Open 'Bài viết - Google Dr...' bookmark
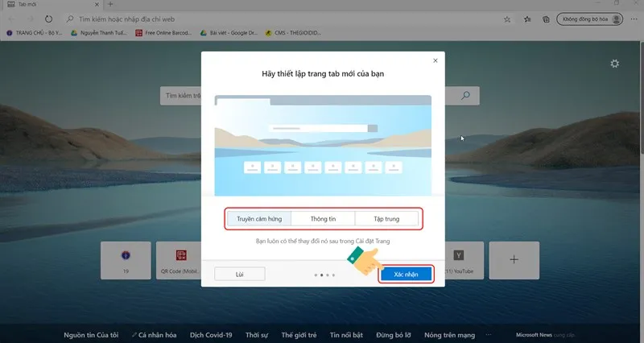 coord(229,33)
